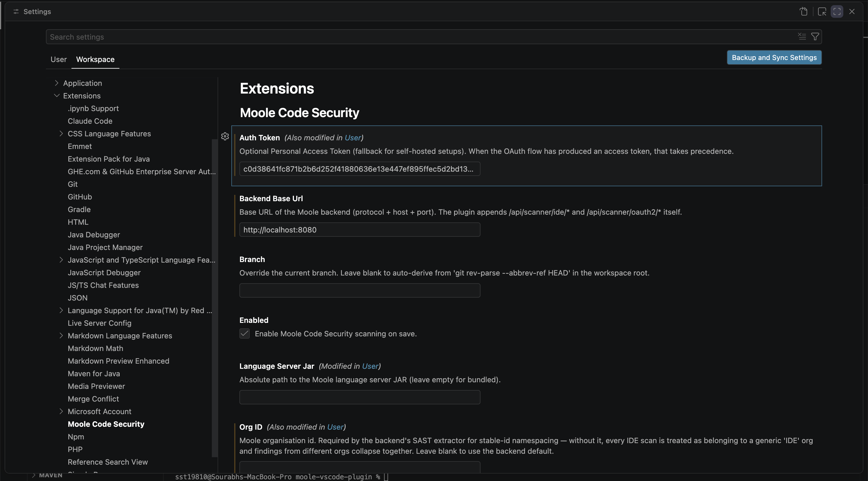Click the Language Server Jar path field
The height and width of the screenshot is (481, 868).
coord(360,397)
